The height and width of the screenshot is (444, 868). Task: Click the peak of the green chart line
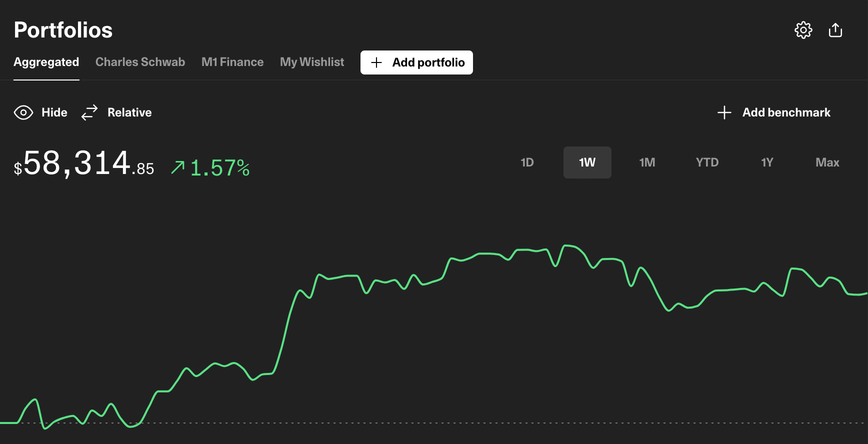pyautogui.click(x=566, y=245)
